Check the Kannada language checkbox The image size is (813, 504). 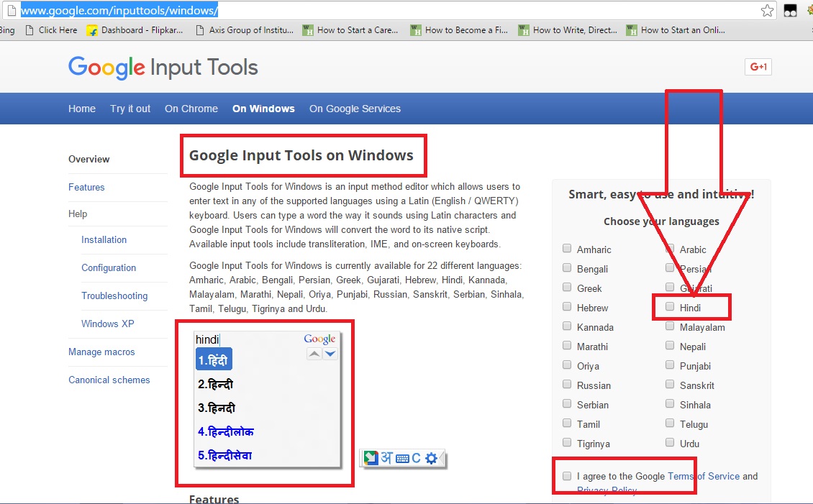(x=567, y=326)
